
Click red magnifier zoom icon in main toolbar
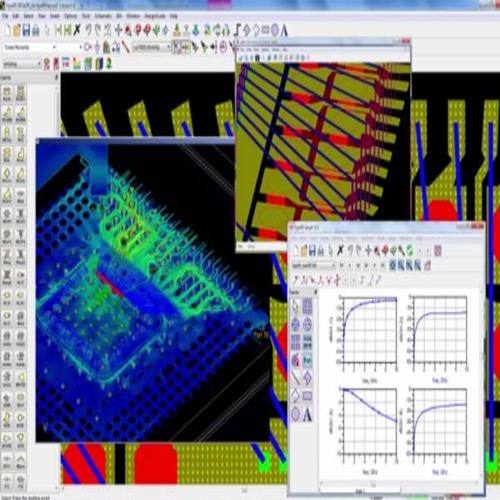pos(128,30)
